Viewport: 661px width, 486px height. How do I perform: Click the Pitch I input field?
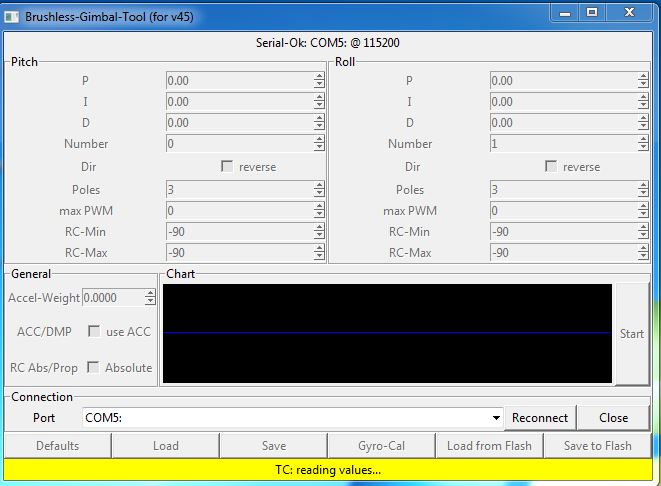[x=240, y=102]
